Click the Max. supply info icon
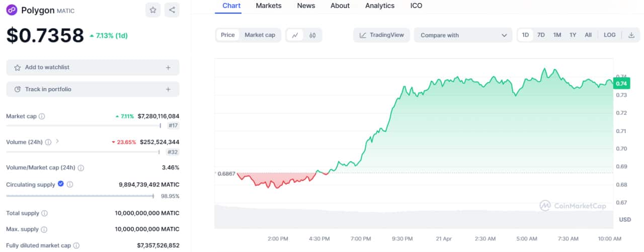The image size is (644, 252). click(x=44, y=229)
